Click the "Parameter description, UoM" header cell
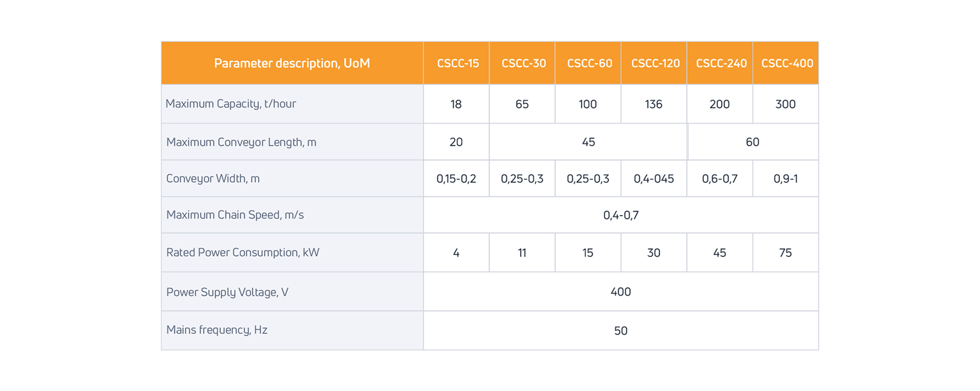Viewport: 980px width, 391px height. coord(292,63)
